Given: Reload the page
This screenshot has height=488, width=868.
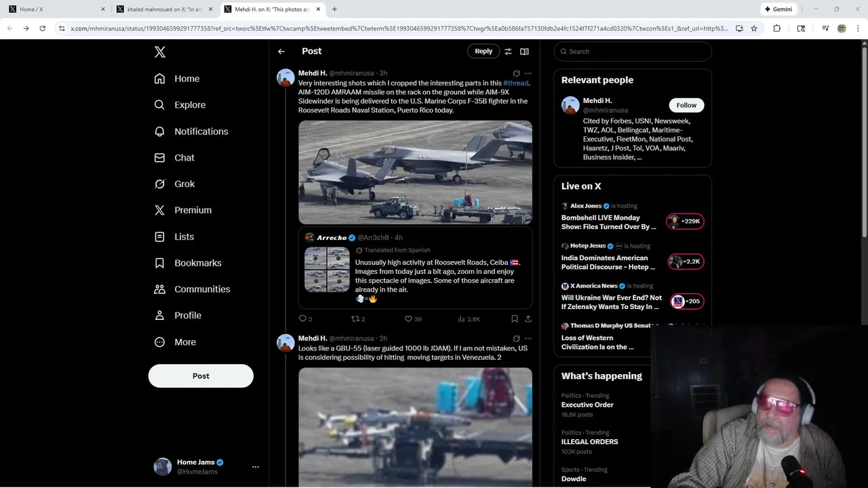Looking at the screenshot, I should (x=42, y=28).
